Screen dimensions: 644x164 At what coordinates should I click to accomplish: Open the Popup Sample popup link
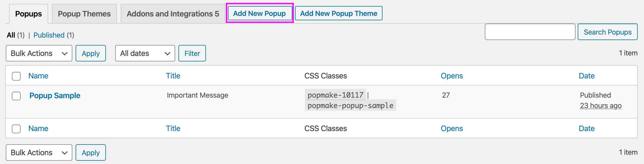[x=55, y=95]
